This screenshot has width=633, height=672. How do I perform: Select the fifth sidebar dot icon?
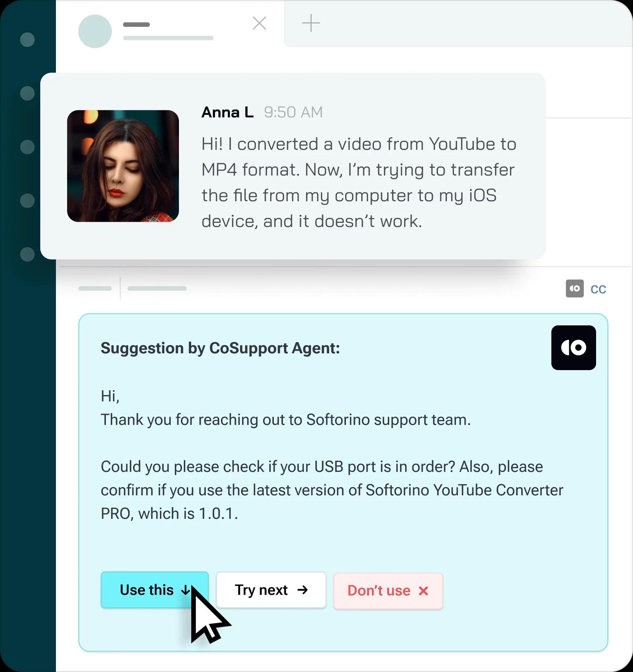point(27,254)
